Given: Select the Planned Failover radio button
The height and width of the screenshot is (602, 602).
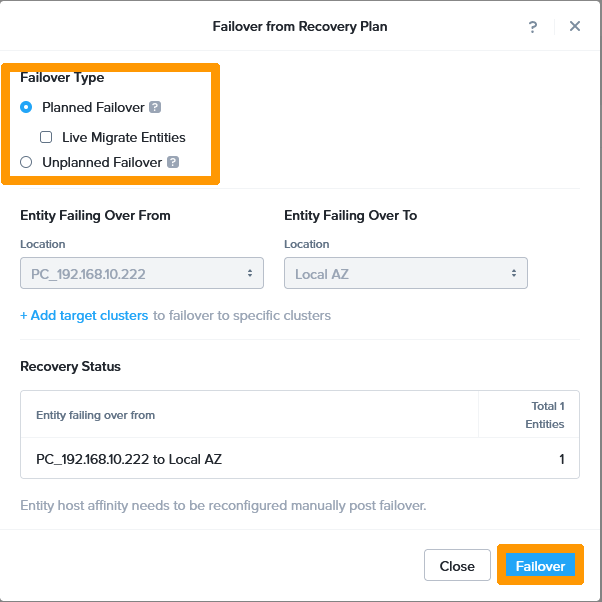Looking at the screenshot, I should click(x=26, y=108).
